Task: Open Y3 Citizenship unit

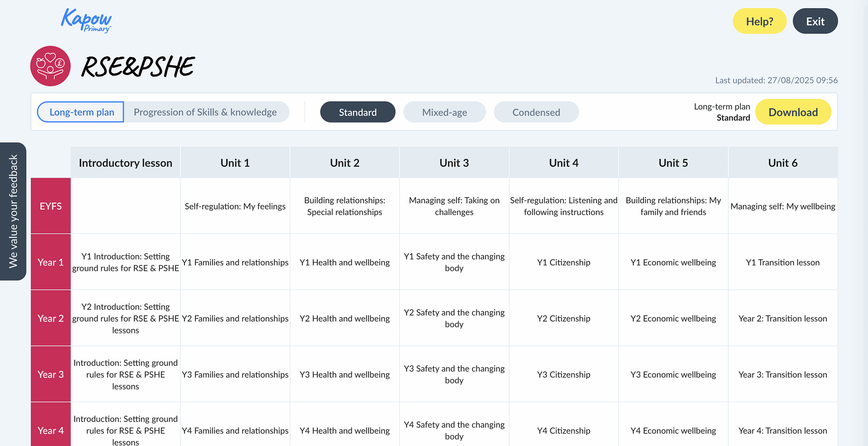Action: pyautogui.click(x=563, y=375)
